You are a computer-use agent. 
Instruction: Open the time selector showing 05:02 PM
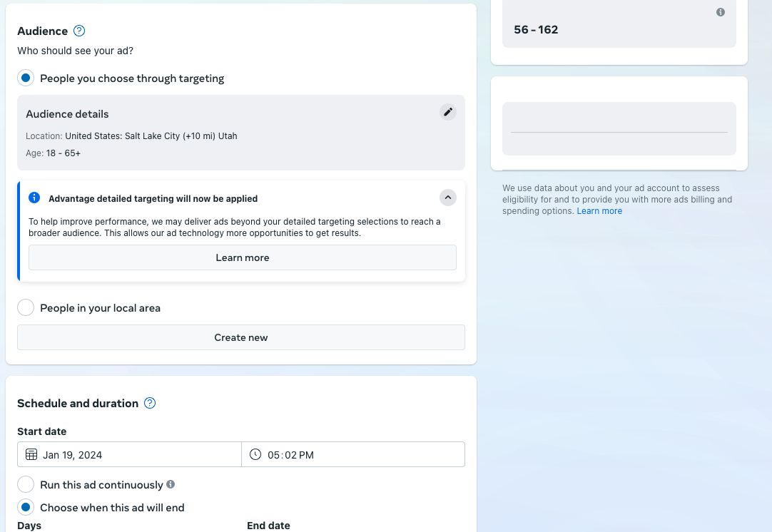coord(353,454)
